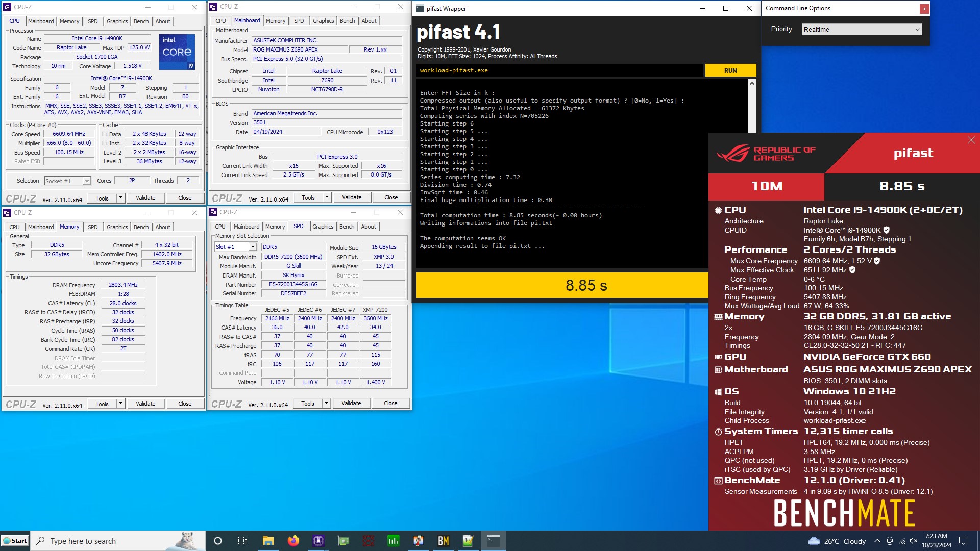Click the Uncore Frequency 5407.9 MHz value
This screenshot has width=980, height=551.
pyautogui.click(x=167, y=263)
